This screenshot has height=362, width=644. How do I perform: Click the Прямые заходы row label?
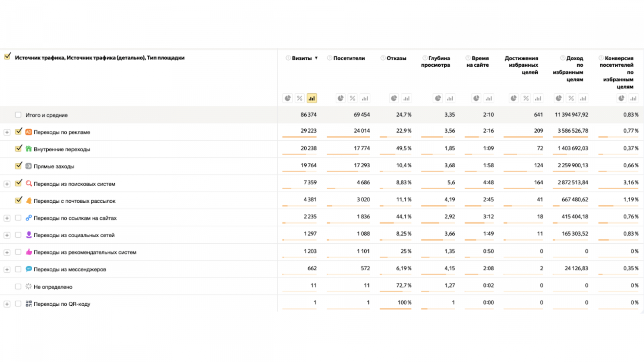pyautogui.click(x=54, y=166)
